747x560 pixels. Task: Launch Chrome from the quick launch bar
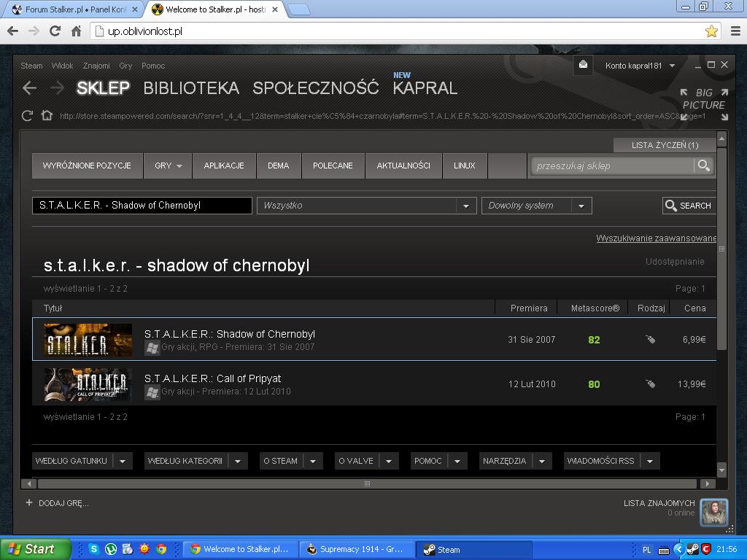161,549
